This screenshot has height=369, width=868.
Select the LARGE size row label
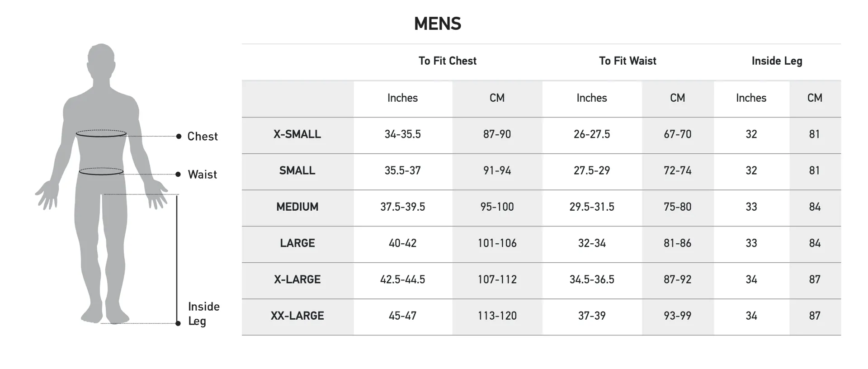[x=297, y=243]
